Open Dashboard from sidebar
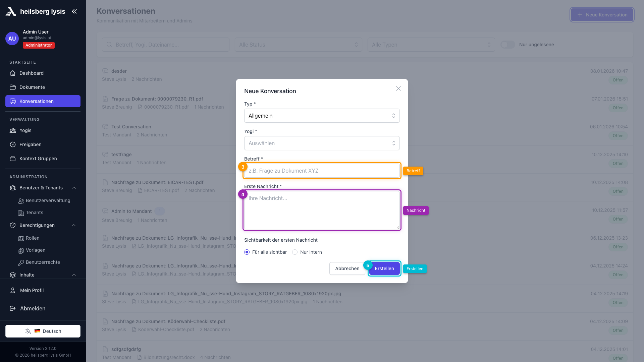This screenshot has width=644, height=362. (43, 73)
